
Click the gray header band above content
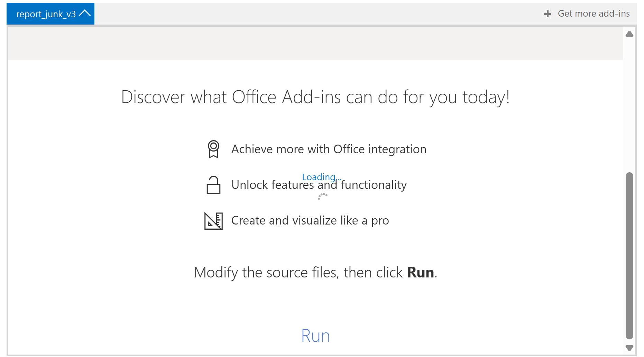315,43
